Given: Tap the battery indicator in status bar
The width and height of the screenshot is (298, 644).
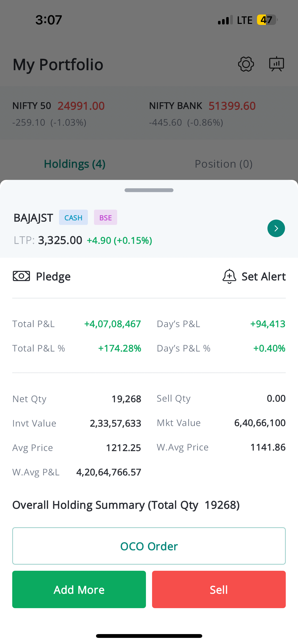Looking at the screenshot, I should 267,20.
